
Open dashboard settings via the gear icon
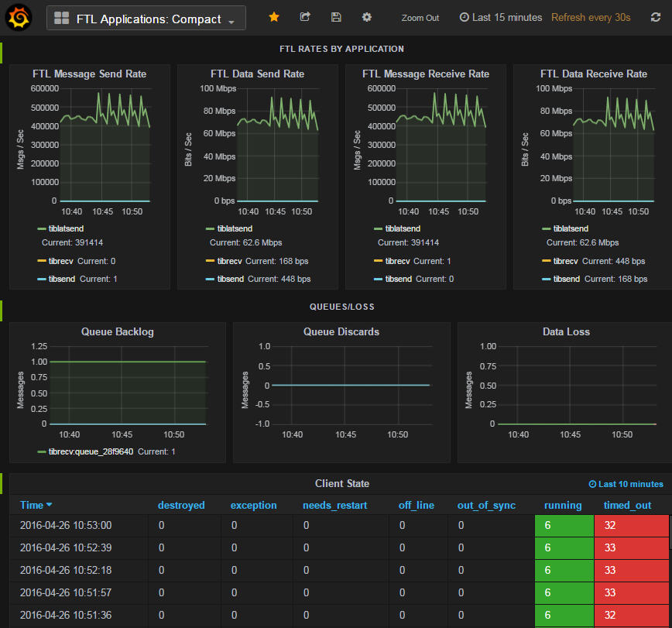[365, 16]
